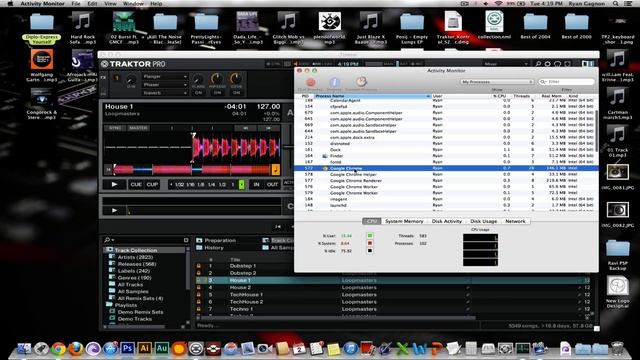640x360 pixels.
Task: Click the Process Name sort column header
Action: 372,96
